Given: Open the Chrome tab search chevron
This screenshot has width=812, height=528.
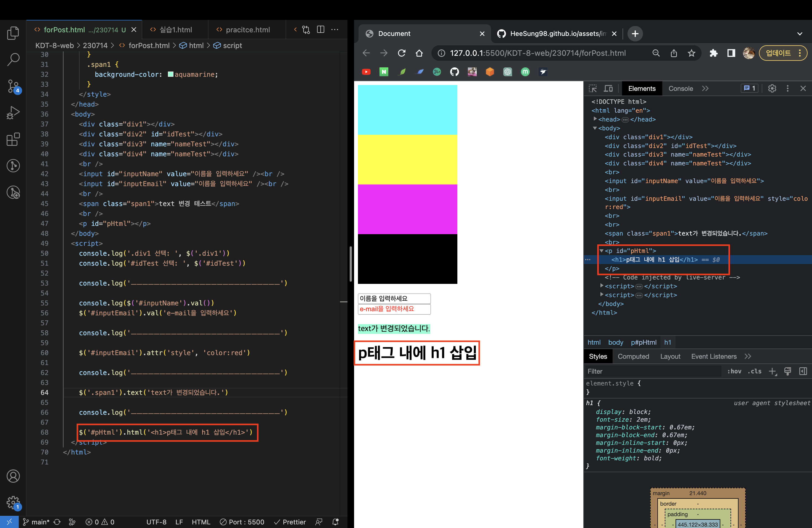Looking at the screenshot, I should point(800,34).
